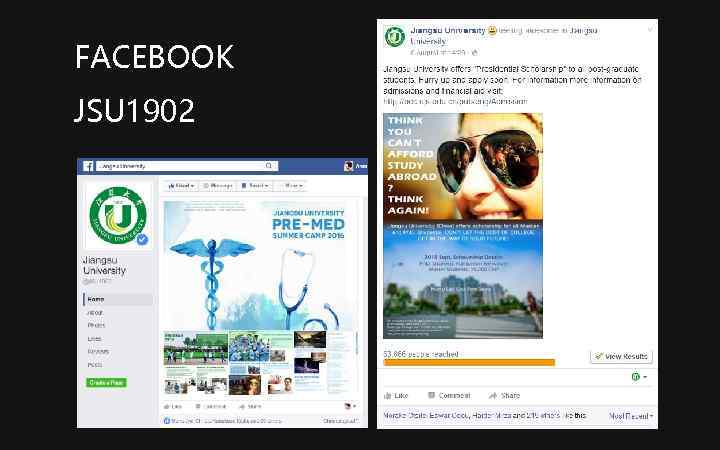Click Comment under the scholarship post

449,395
